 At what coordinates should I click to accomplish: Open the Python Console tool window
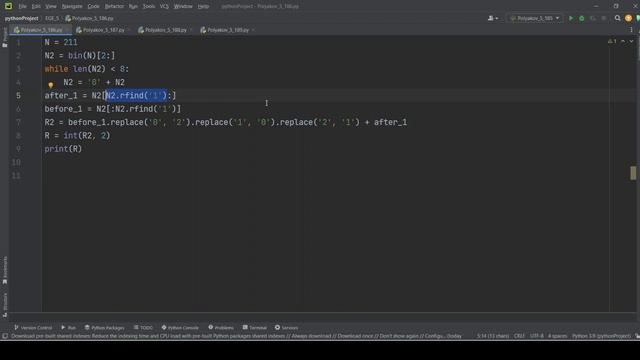[180, 328]
